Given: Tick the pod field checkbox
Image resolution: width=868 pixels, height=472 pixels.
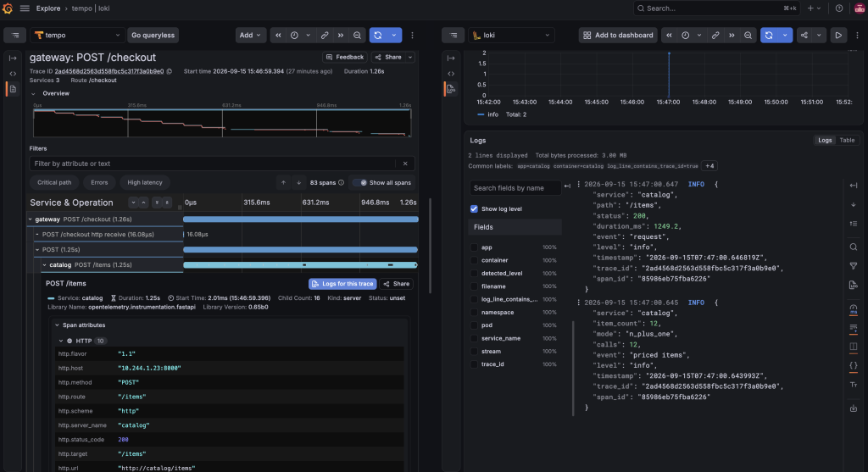Looking at the screenshot, I should tap(474, 325).
